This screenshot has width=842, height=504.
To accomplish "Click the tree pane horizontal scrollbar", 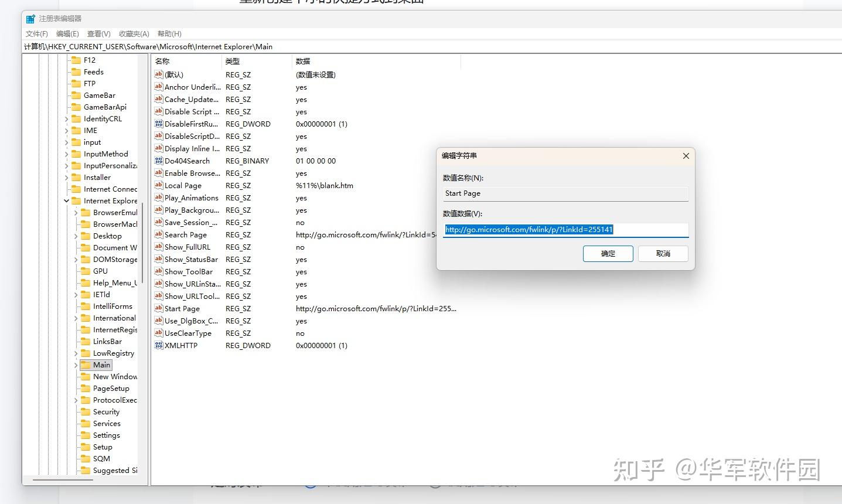I will pyautogui.click(x=63, y=480).
